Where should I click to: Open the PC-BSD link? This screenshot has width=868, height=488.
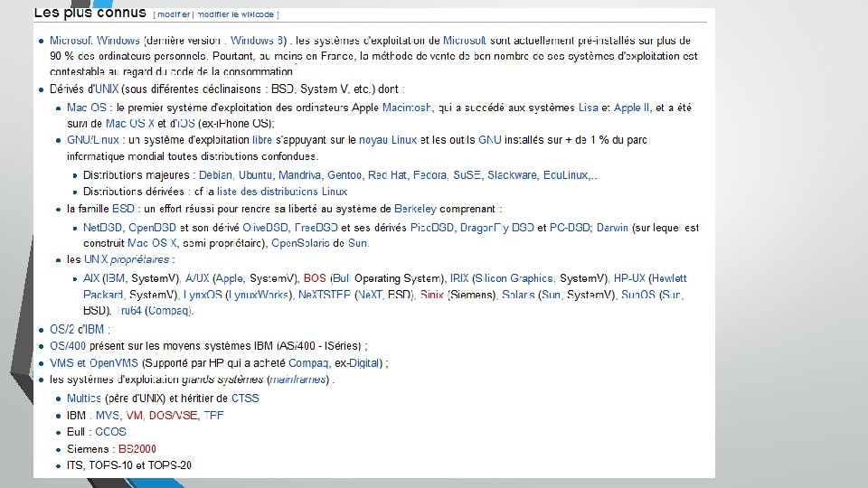pos(570,228)
